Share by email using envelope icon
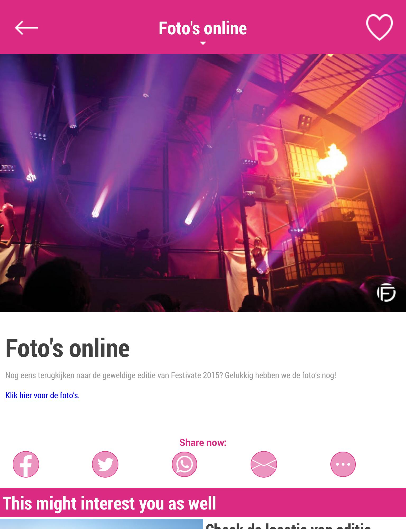406x532 pixels. [264, 464]
